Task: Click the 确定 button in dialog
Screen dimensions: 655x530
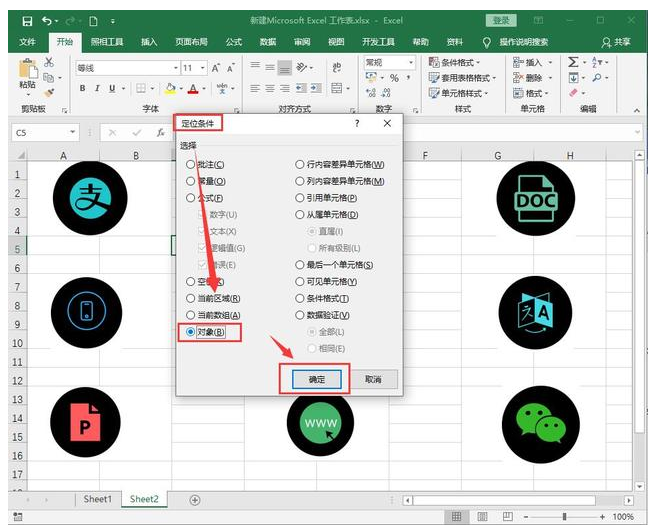Action: coord(316,380)
